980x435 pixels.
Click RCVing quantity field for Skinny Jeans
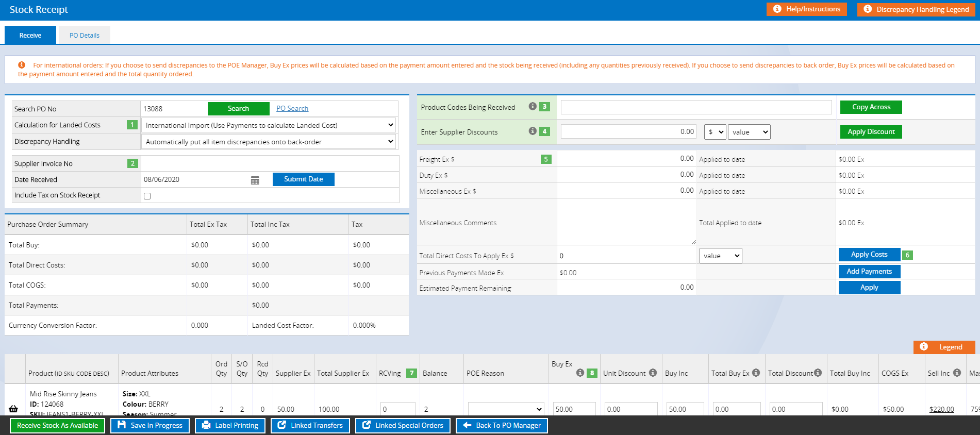tap(398, 409)
